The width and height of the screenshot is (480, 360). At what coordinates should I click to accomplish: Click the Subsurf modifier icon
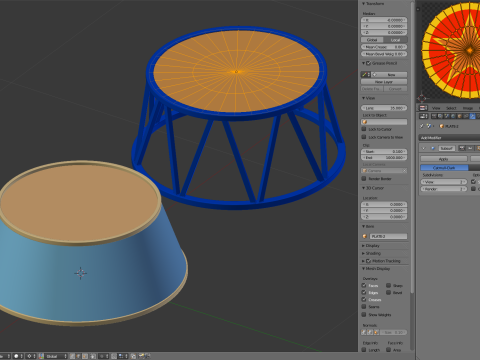pos(433,148)
